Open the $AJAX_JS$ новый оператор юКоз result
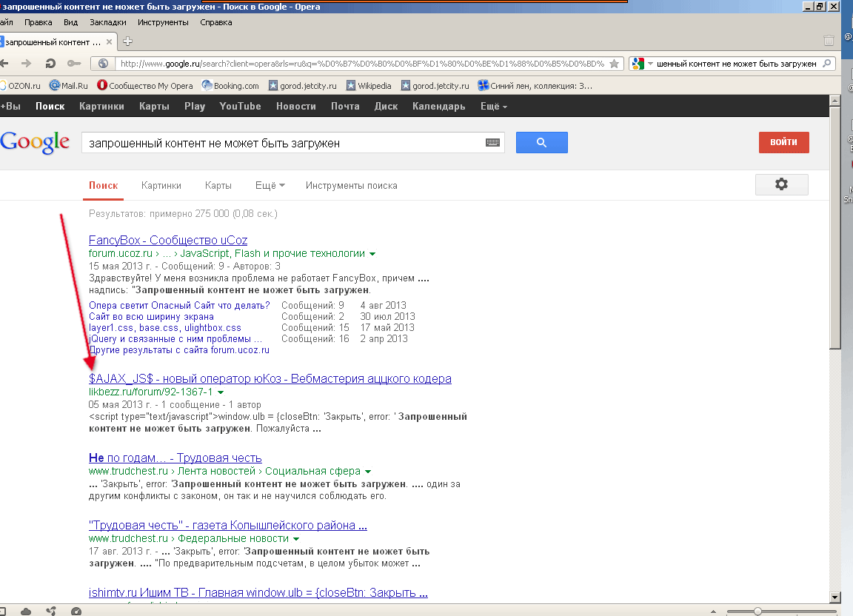The height and width of the screenshot is (616, 853). tap(270, 378)
